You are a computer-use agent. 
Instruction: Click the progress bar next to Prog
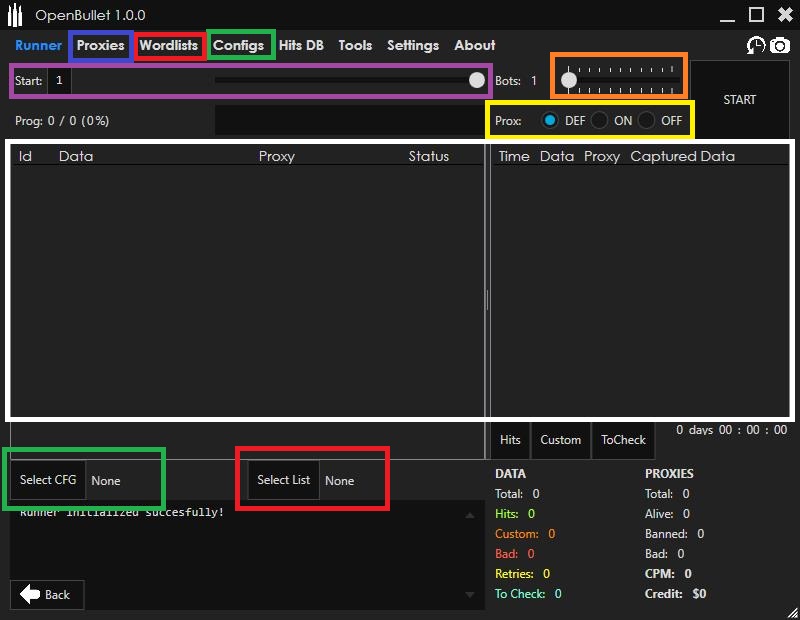[x=349, y=120]
